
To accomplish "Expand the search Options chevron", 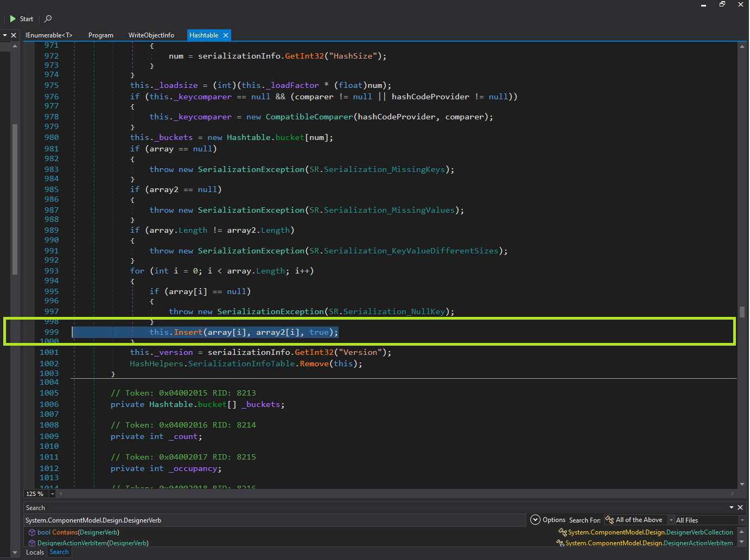I will click(x=535, y=520).
